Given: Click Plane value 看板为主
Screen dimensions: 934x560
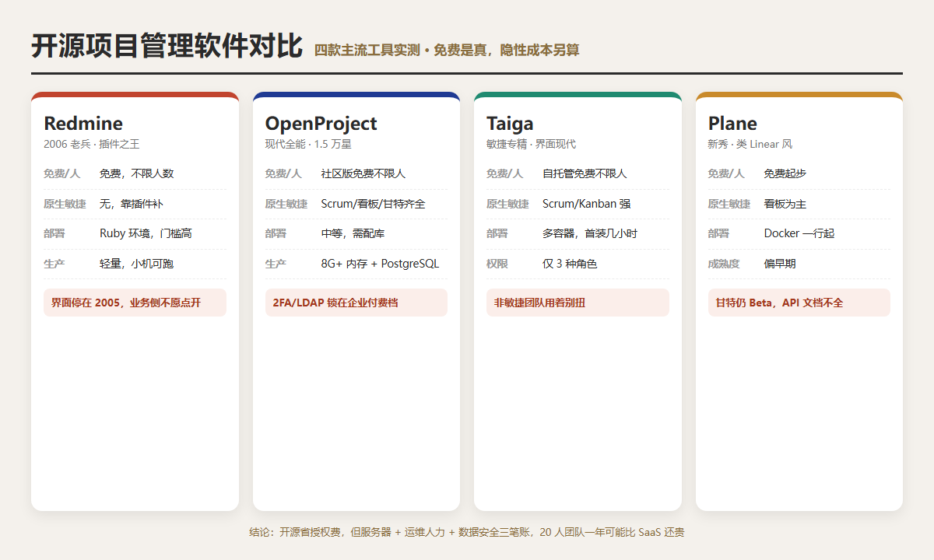Looking at the screenshot, I should (x=785, y=204).
